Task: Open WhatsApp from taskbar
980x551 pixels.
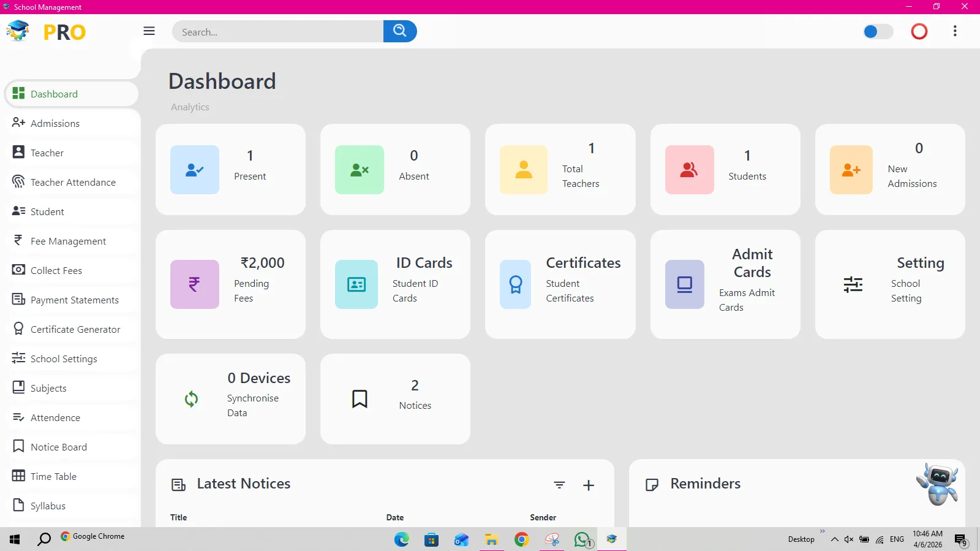Action: point(583,539)
